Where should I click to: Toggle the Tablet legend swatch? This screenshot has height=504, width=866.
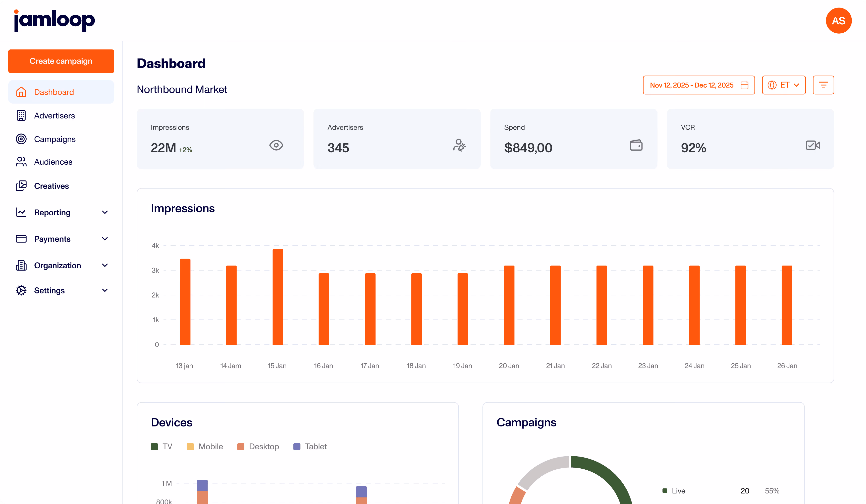click(x=297, y=447)
